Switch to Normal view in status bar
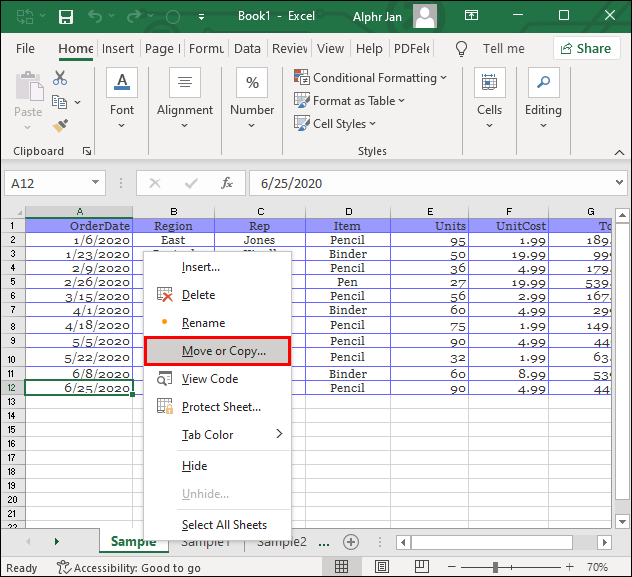Viewport: 632px width, 577px height. (342, 567)
